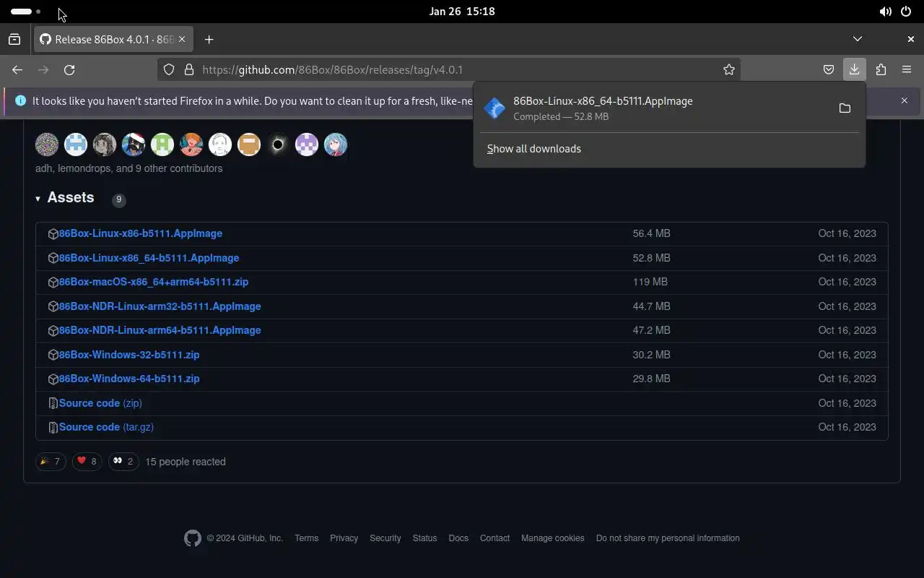Download Source code (zip)
The height and width of the screenshot is (578, 924).
(x=100, y=403)
